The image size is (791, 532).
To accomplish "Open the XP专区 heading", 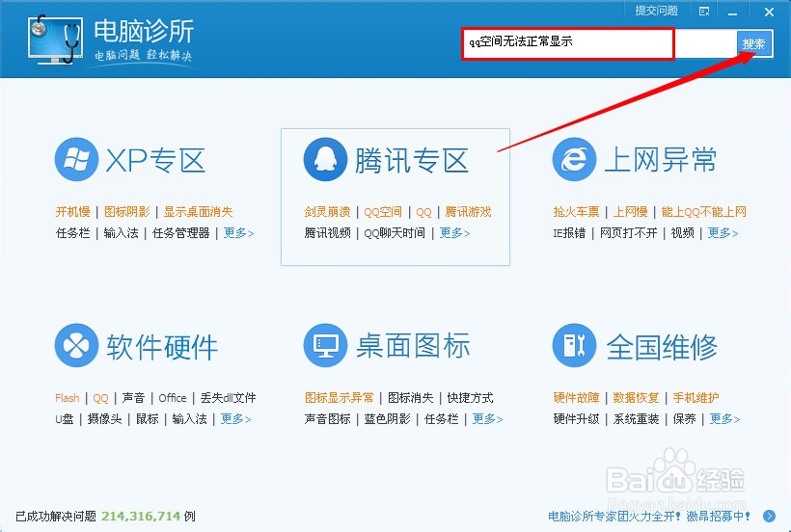I will [x=155, y=160].
